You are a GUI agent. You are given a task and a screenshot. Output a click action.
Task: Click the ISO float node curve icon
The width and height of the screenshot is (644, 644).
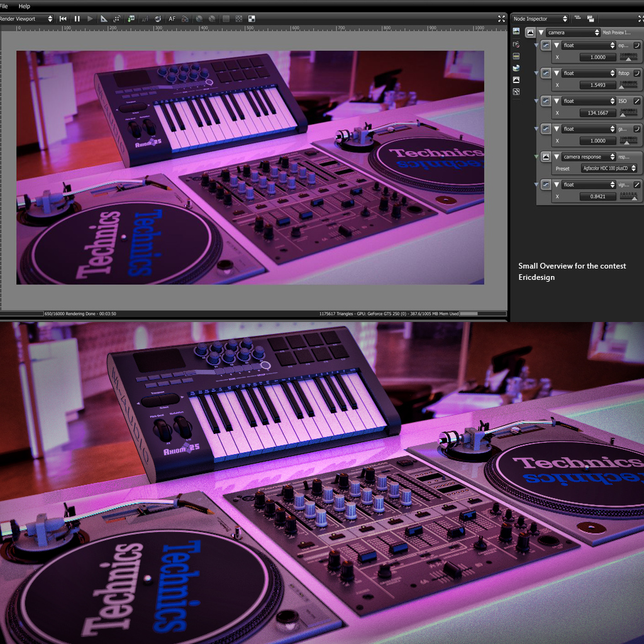545,101
